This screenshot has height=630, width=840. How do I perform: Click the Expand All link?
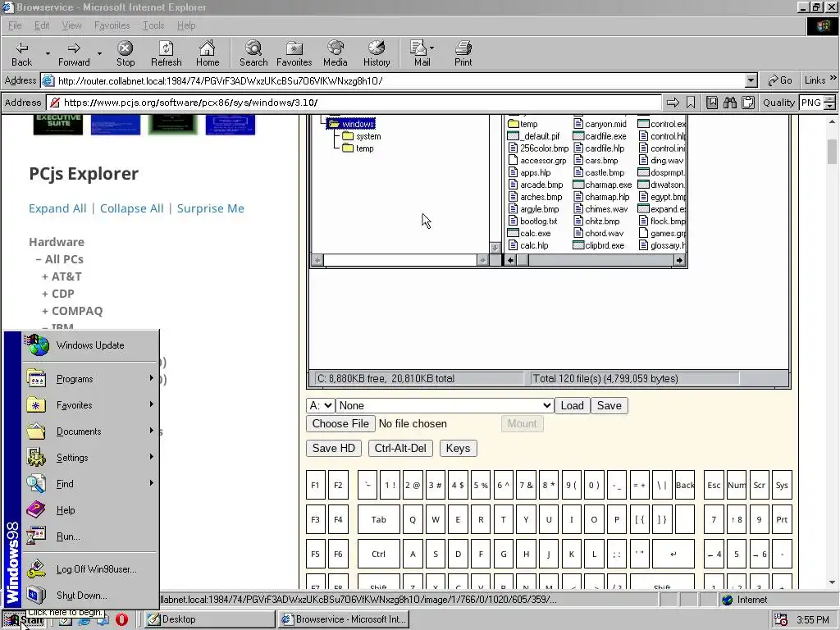pyautogui.click(x=57, y=208)
